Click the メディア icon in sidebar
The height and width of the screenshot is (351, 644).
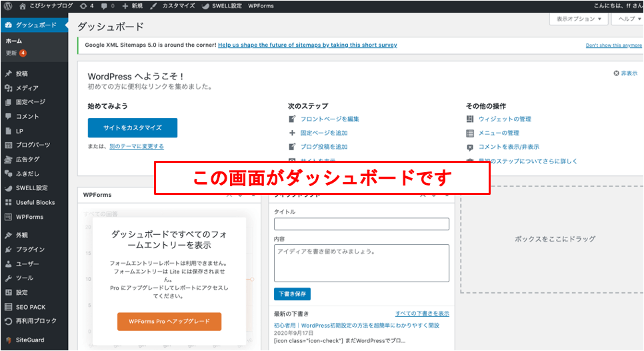click(8, 88)
